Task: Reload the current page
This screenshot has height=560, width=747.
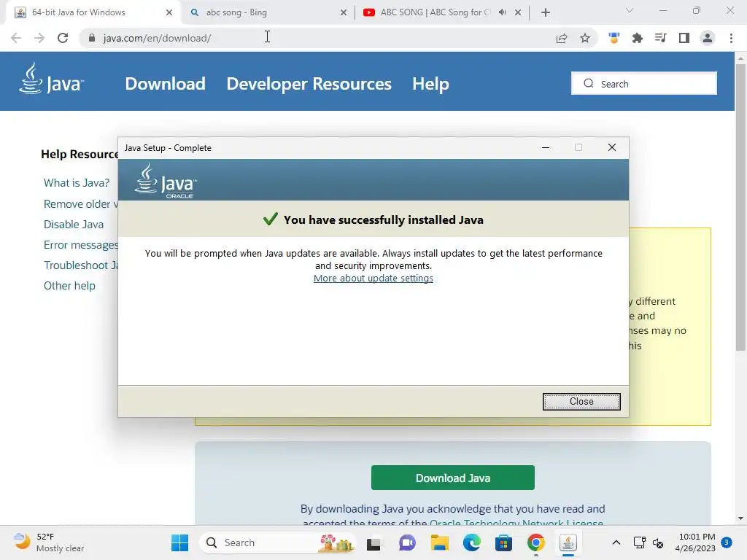Action: pos(63,38)
